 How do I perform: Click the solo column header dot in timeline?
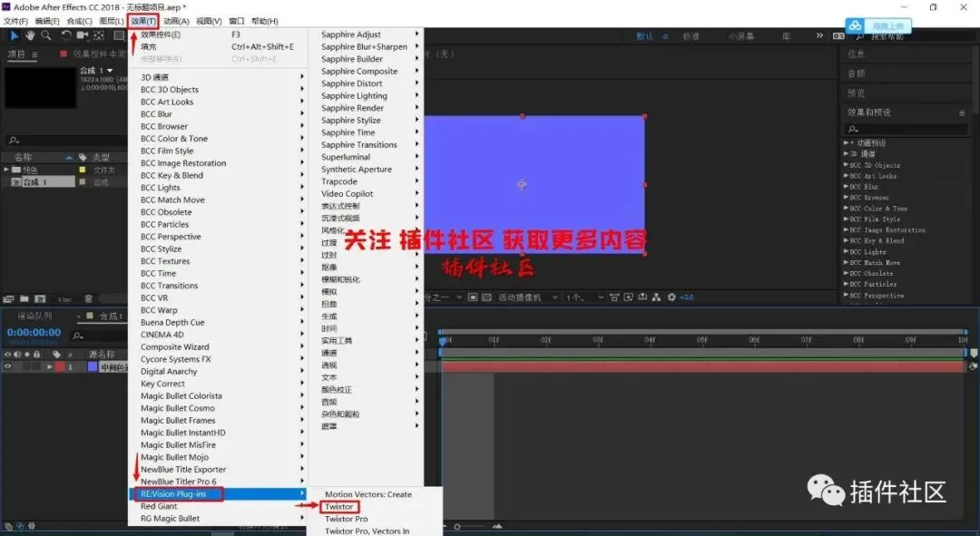click(27, 355)
